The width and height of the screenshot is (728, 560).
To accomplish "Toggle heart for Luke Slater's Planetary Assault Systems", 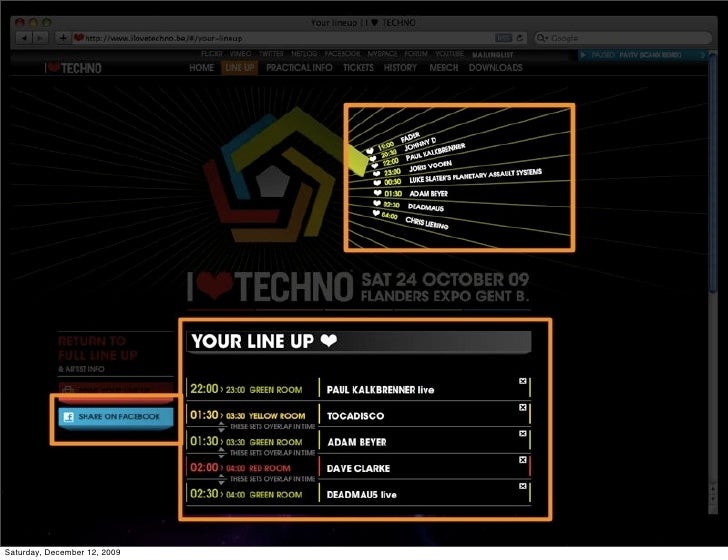I will click(377, 183).
